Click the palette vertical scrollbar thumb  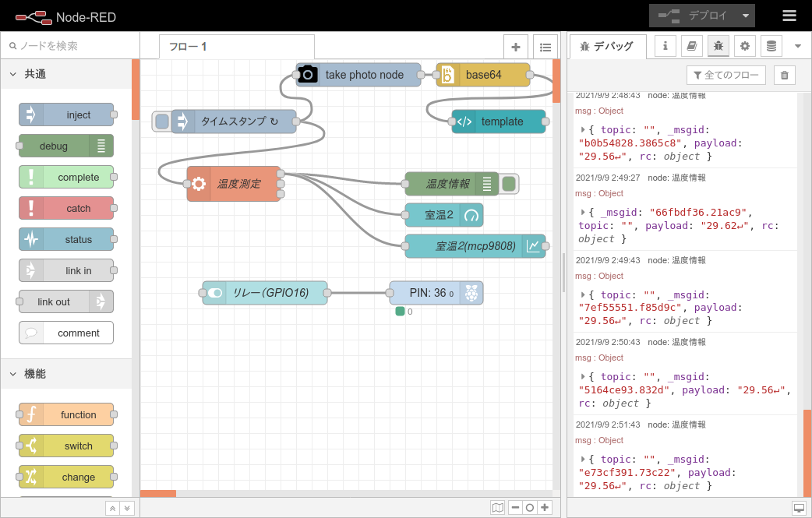[136, 90]
